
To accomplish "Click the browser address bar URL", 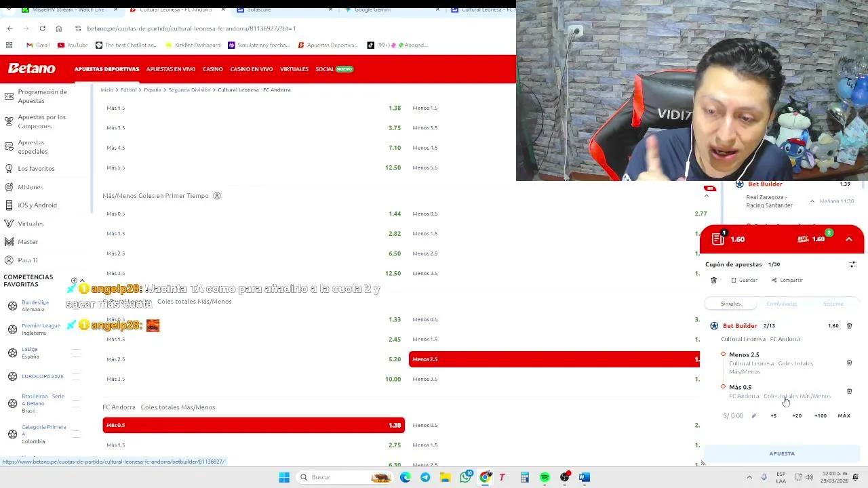I will tap(191, 28).
